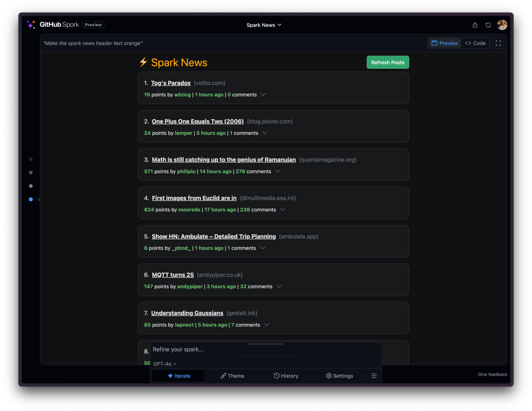Open the GPT-4o model dropdown
This screenshot has height=411, width=532.
pyautogui.click(x=165, y=364)
